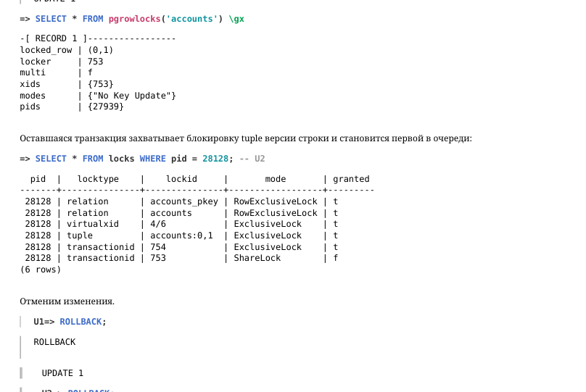Viewport: 586px width, 392px height.
Task: Click the virtualxid locktype cell
Action: click(x=93, y=224)
